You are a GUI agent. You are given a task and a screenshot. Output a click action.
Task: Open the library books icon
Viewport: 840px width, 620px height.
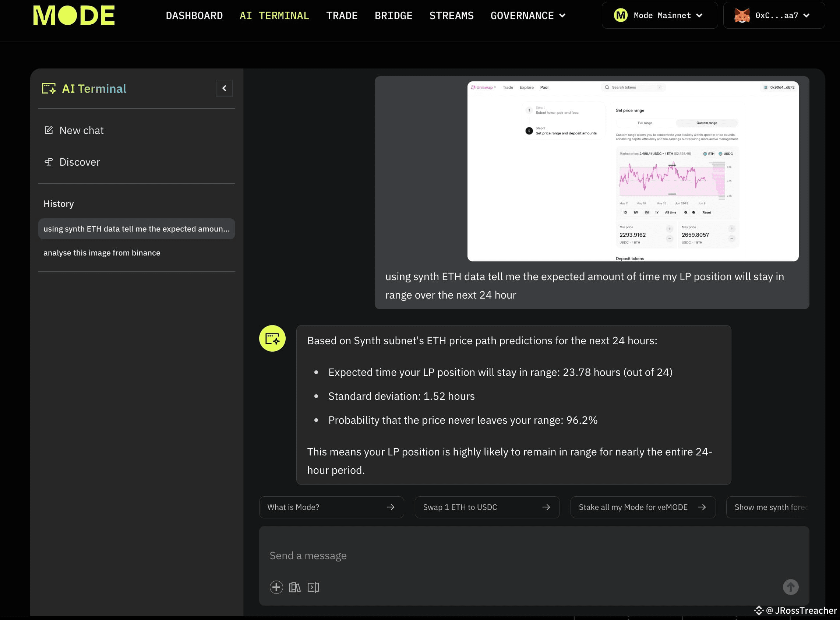point(295,587)
